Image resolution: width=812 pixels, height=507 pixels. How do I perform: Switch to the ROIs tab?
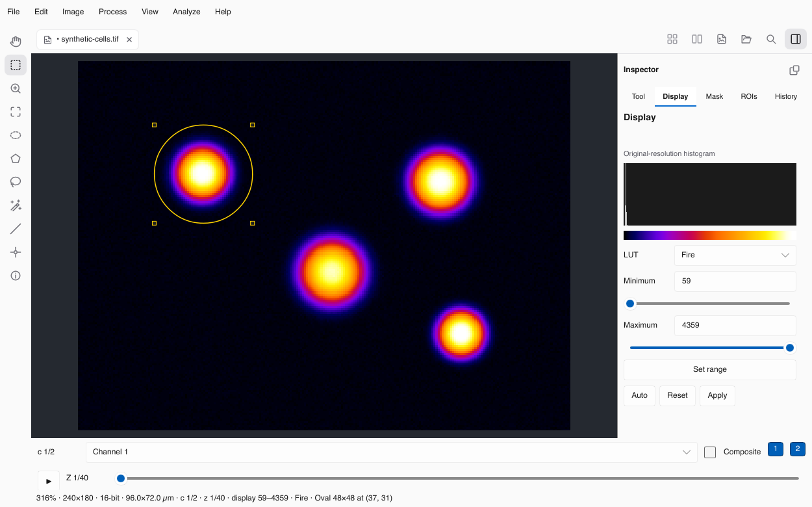pyautogui.click(x=749, y=96)
